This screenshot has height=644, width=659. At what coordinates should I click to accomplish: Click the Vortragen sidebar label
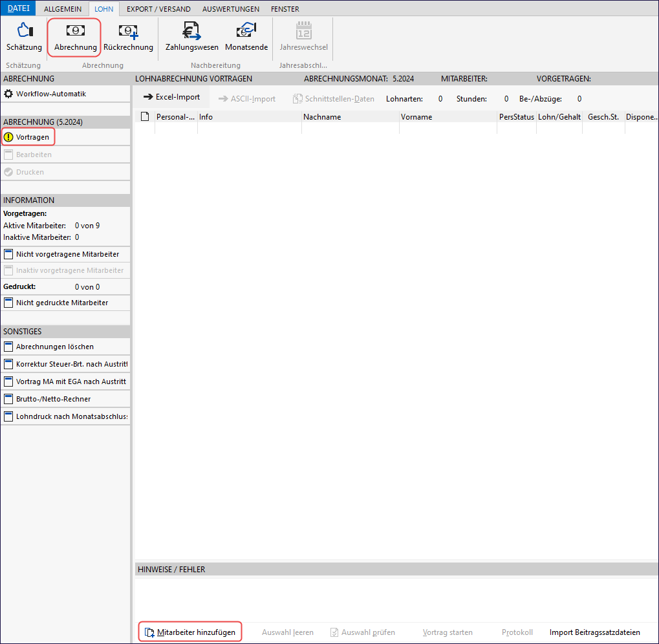[32, 137]
